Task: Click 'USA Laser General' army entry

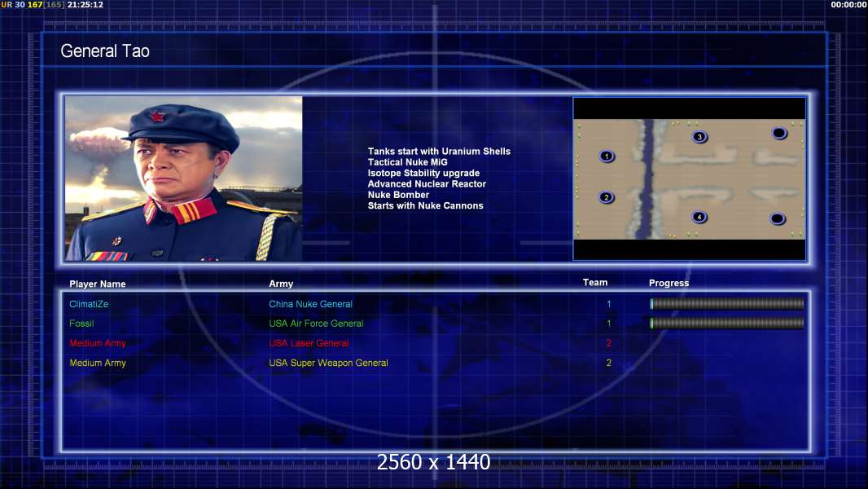Action: pyautogui.click(x=309, y=343)
